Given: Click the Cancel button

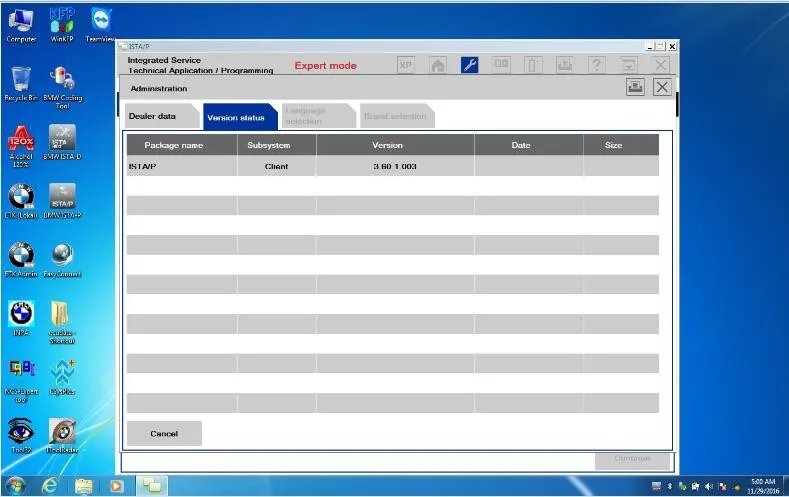Looking at the screenshot, I should 164,434.
